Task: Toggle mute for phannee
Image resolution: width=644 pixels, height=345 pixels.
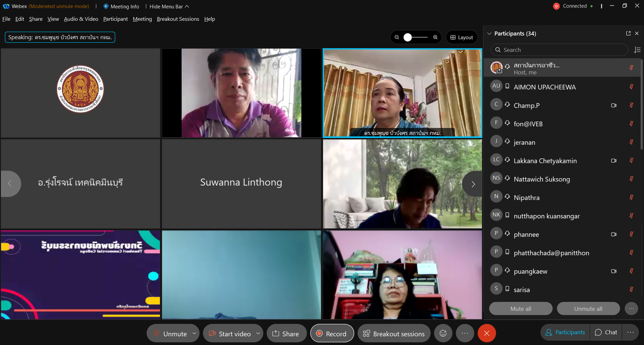Action: 631,234
